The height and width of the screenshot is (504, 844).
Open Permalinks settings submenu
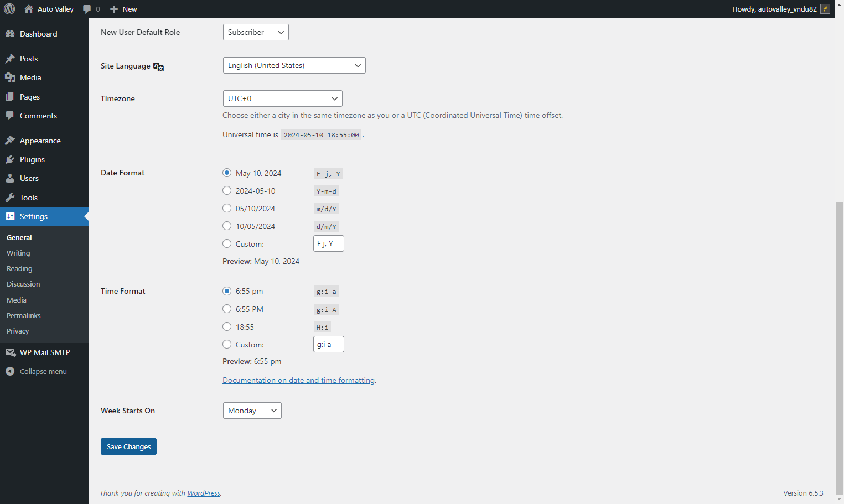[24, 315]
